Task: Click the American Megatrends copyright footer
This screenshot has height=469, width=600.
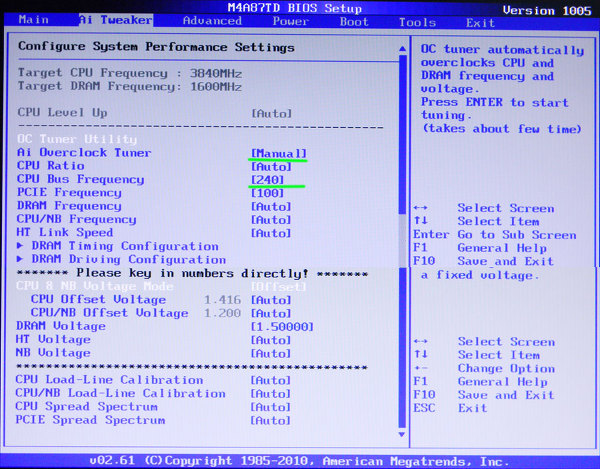Action: [300, 461]
